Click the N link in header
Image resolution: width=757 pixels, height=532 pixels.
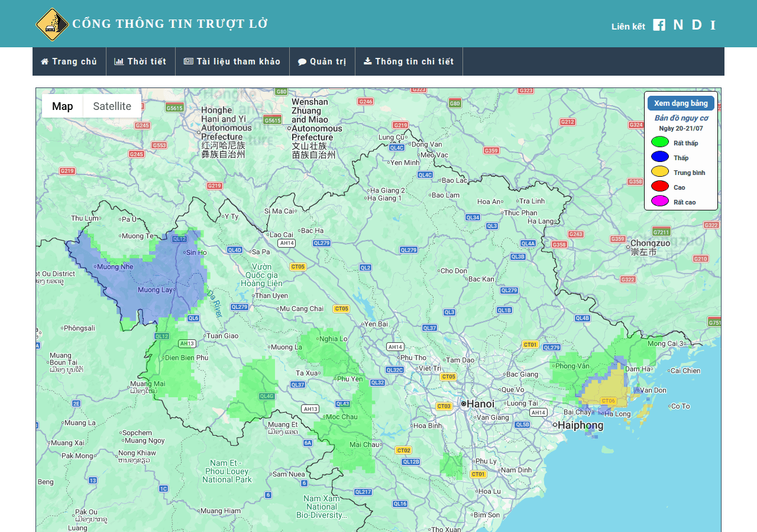tap(678, 25)
